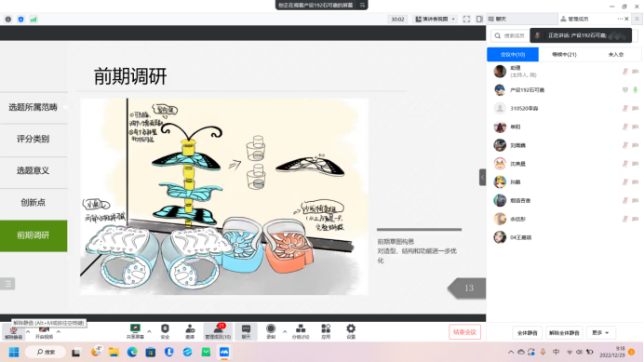Switch to the 未入会 tab

click(616, 54)
